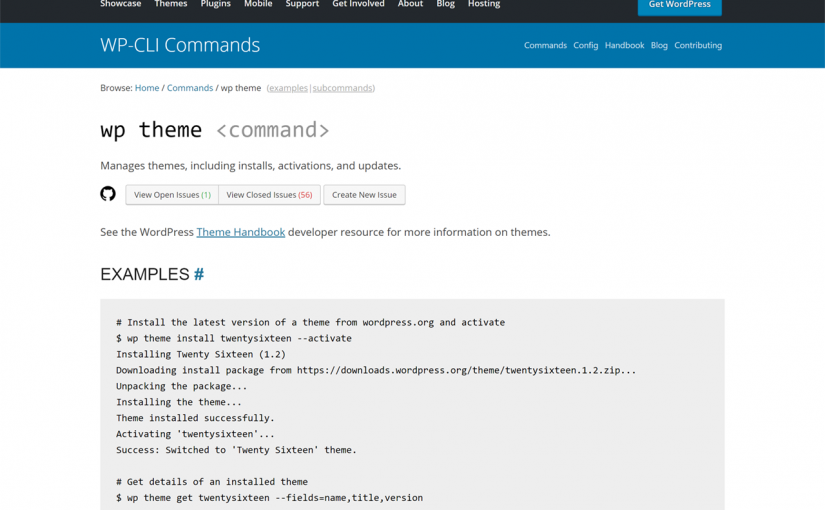Click the # anchor beside EXAMPLES
The image size is (825, 510).
click(199, 274)
